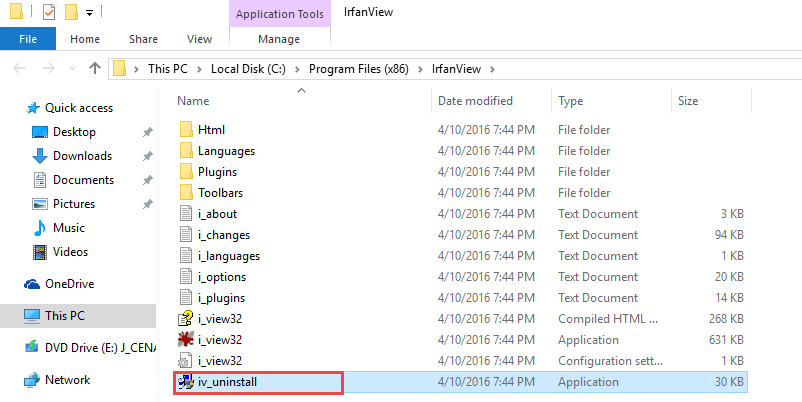The width and height of the screenshot is (802, 402).
Task: Select Quick access in navigation pane
Action: click(x=78, y=108)
